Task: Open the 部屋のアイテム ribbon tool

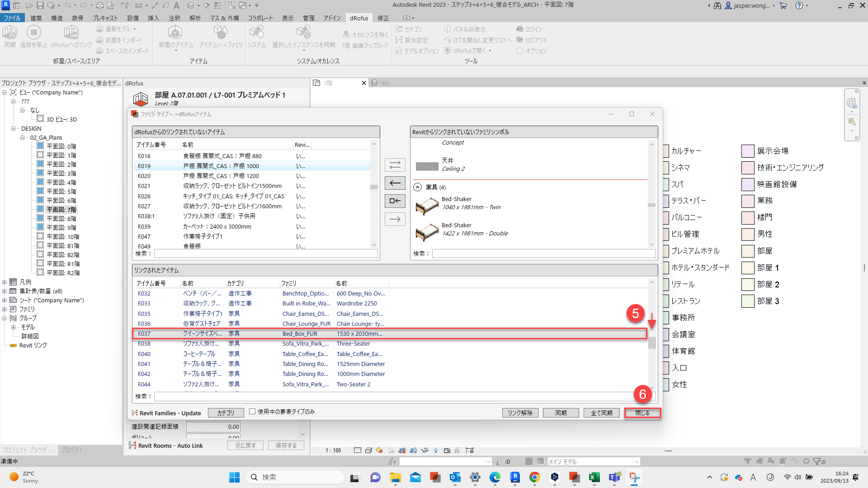Action: coord(175,33)
